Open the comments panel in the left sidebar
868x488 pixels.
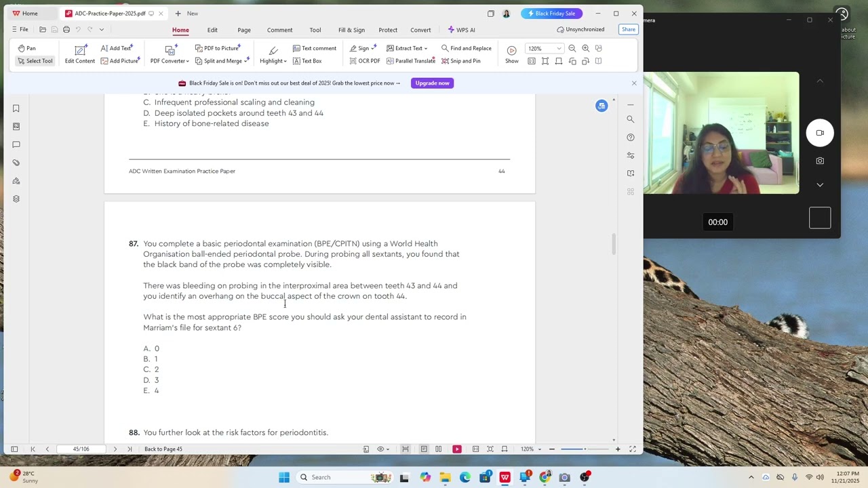tap(16, 144)
